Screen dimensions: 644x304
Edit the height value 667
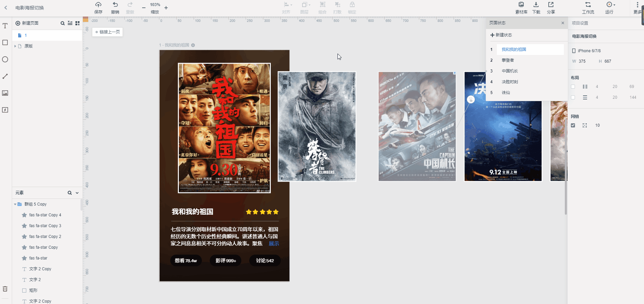[608, 61]
